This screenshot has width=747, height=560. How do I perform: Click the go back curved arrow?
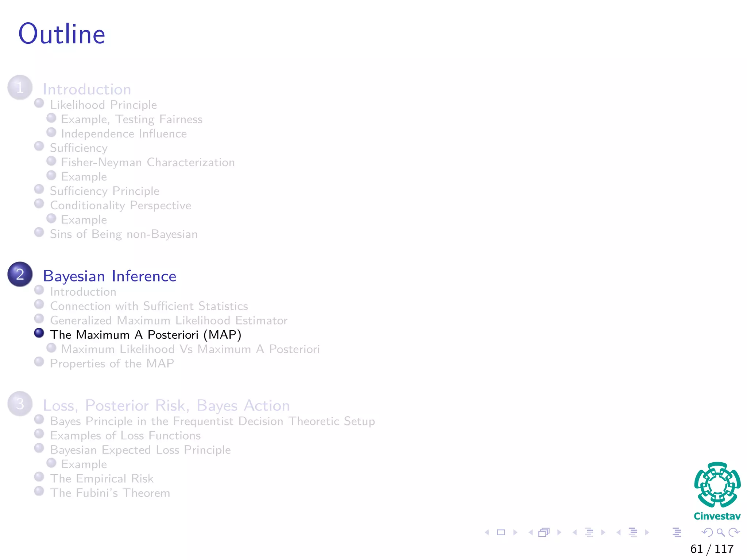click(x=707, y=532)
